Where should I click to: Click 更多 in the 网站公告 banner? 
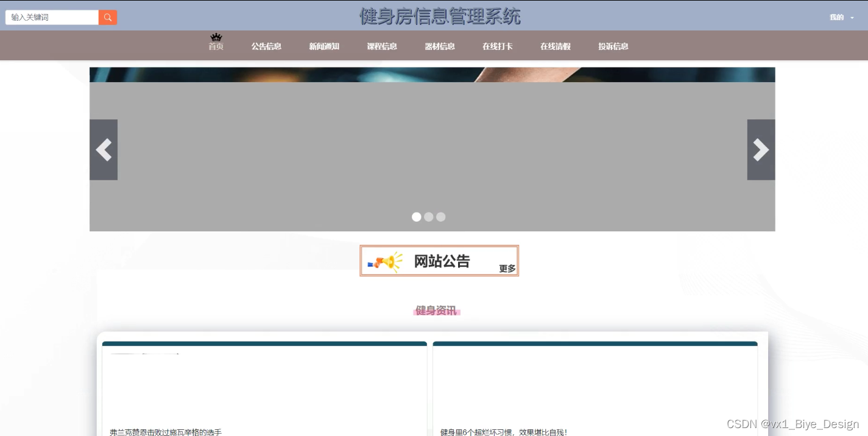pos(507,269)
